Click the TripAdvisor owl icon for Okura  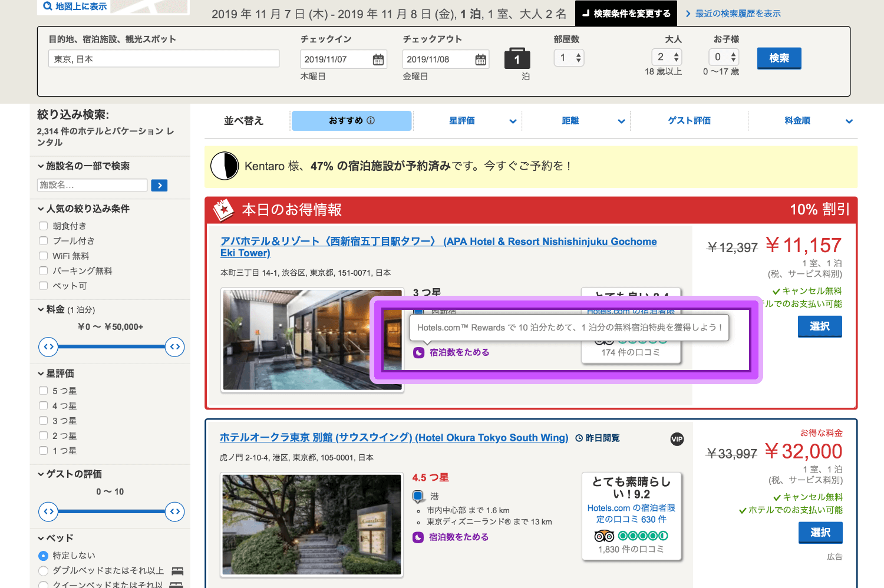pyautogui.click(x=604, y=536)
